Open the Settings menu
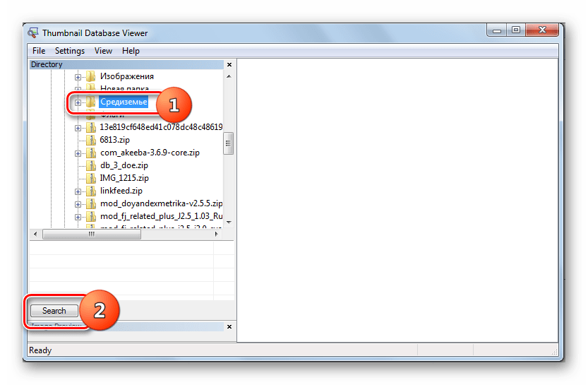The image size is (588, 385). point(70,51)
